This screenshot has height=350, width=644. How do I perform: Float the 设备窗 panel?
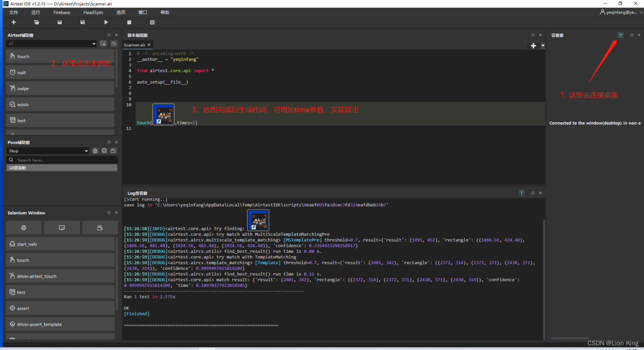pos(632,35)
